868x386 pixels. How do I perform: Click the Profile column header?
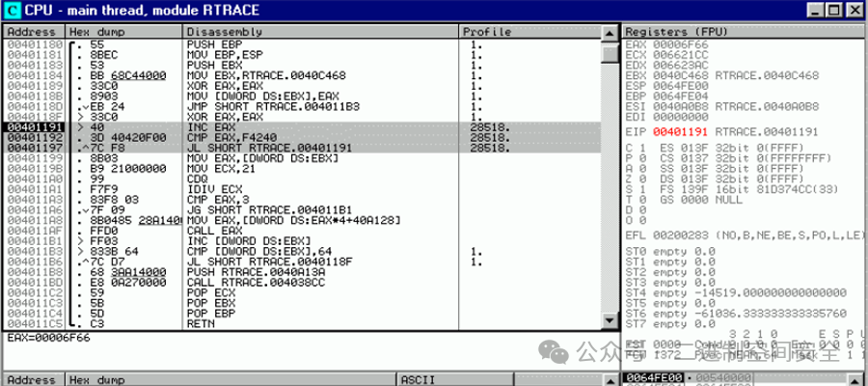529,32
